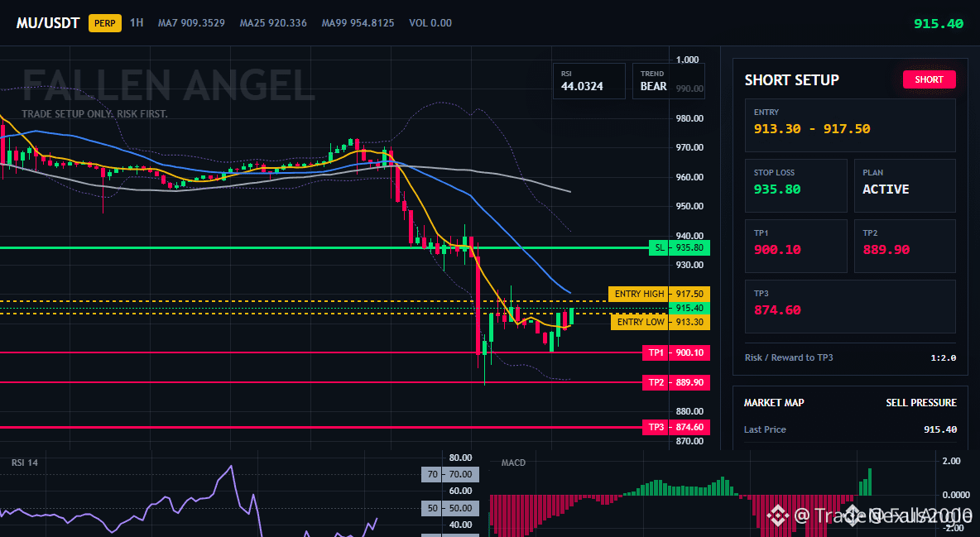
Task: Click the TP2 889.90 chart line tag
Action: [675, 382]
